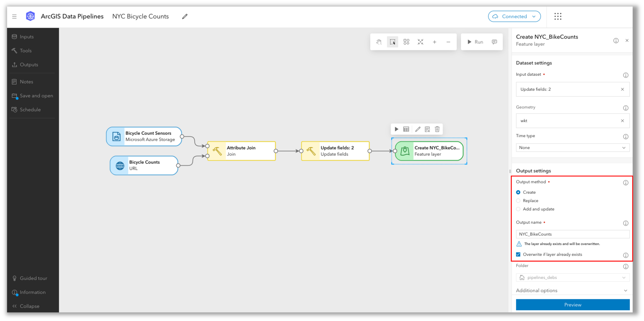
Task: Click the ArcGIS Data Pipelines logo
Action: pyautogui.click(x=30, y=16)
